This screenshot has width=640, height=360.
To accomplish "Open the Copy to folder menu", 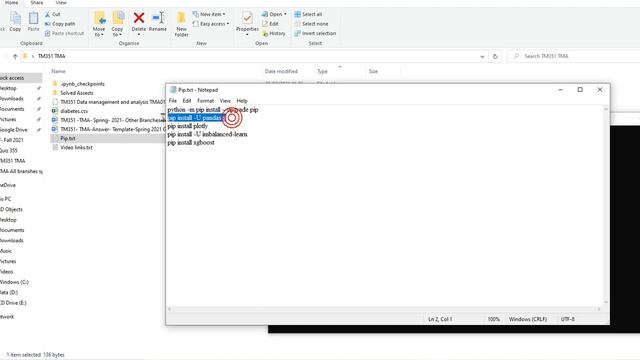I will coord(118,24).
